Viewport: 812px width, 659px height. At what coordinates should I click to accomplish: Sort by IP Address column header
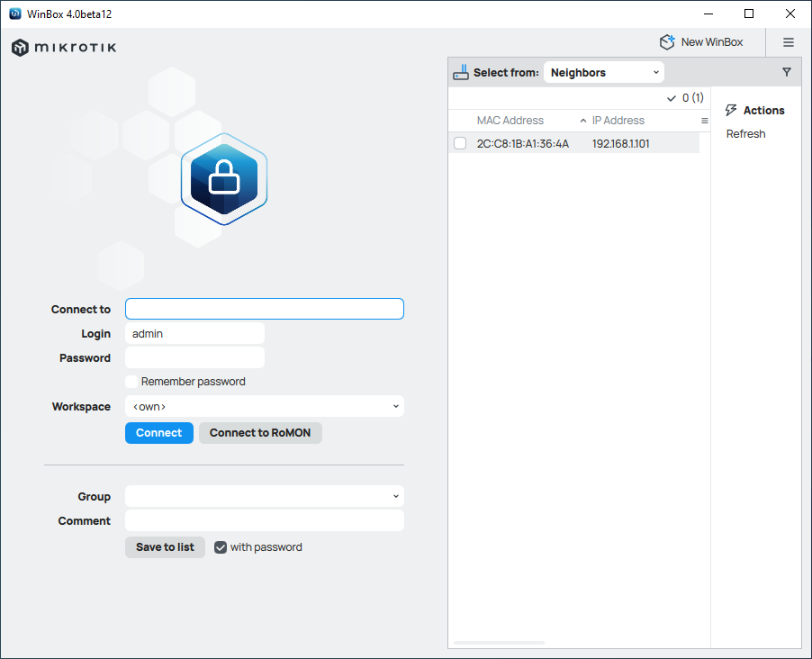(618, 121)
